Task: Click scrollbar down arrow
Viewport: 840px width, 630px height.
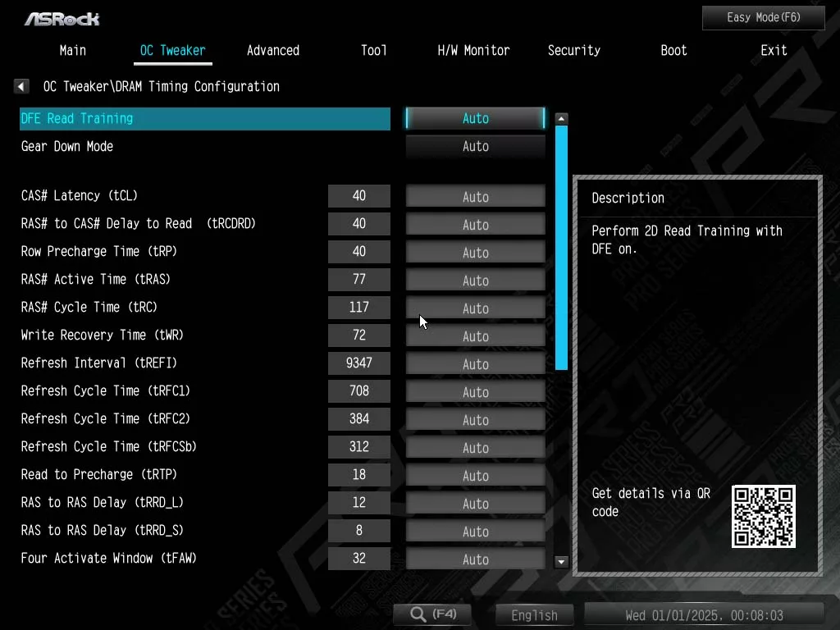Action: (561, 562)
